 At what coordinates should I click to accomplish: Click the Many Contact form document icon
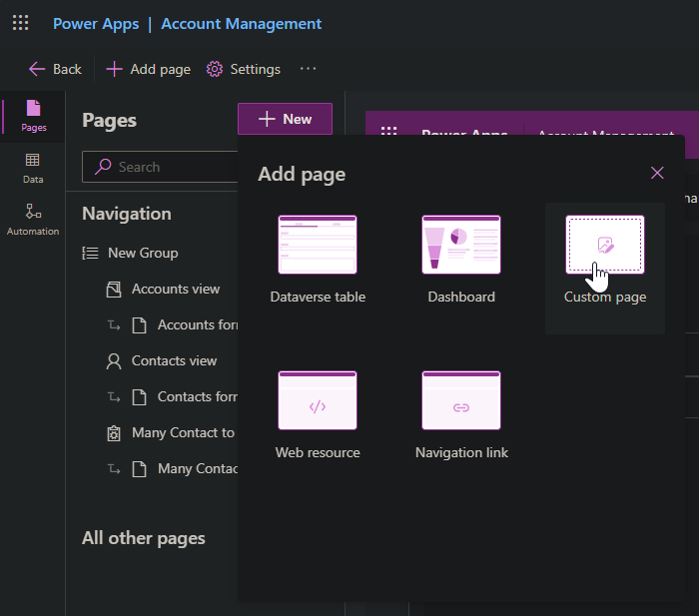point(140,469)
